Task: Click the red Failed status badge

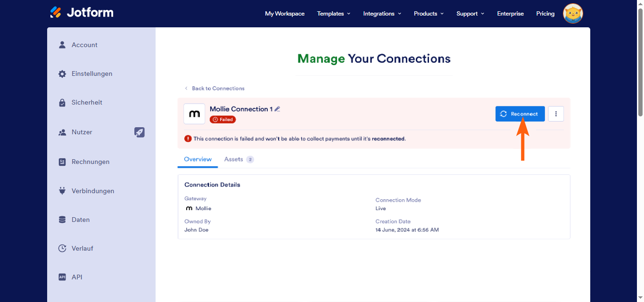Action: point(223,120)
